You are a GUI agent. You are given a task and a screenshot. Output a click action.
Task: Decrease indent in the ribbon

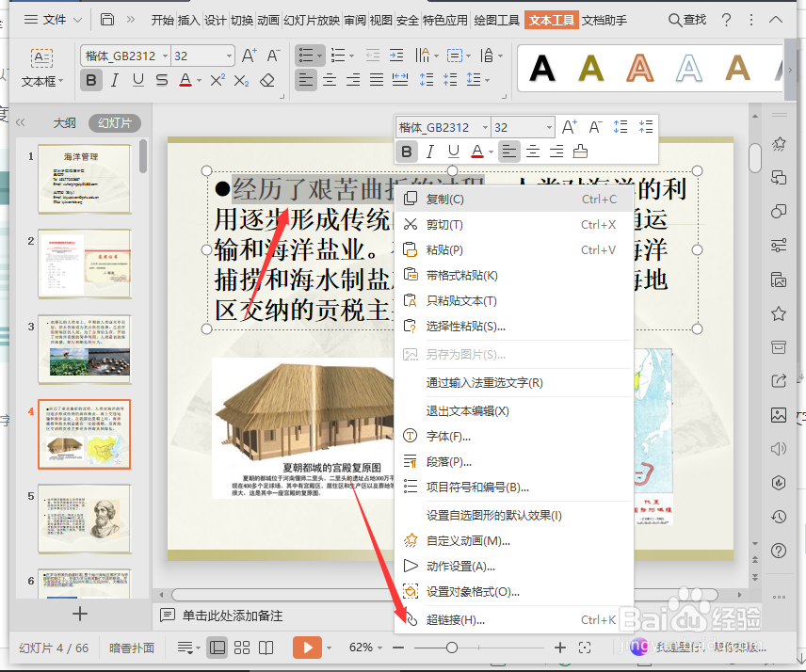coord(373,56)
